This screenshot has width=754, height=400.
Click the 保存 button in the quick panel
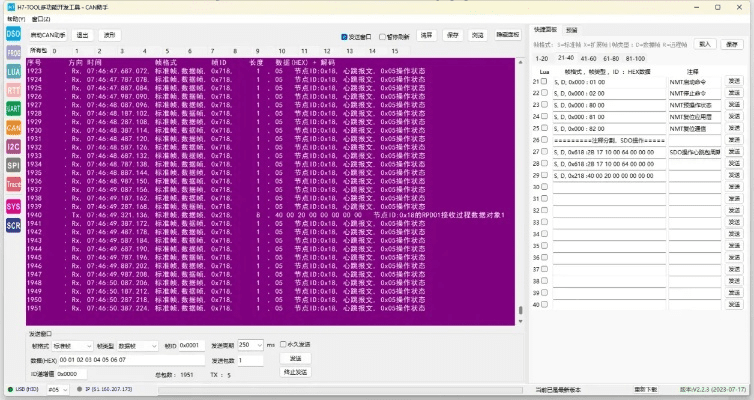click(731, 44)
